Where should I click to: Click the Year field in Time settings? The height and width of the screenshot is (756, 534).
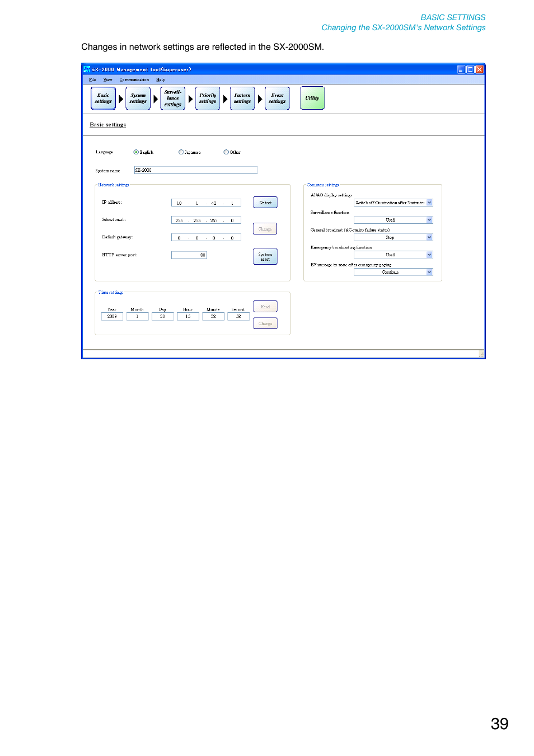pyautogui.click(x=112, y=317)
